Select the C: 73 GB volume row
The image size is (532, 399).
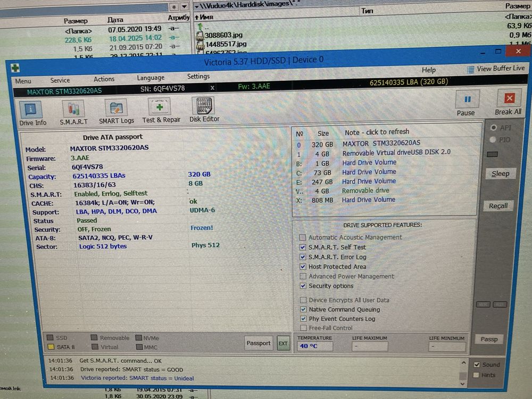point(385,172)
